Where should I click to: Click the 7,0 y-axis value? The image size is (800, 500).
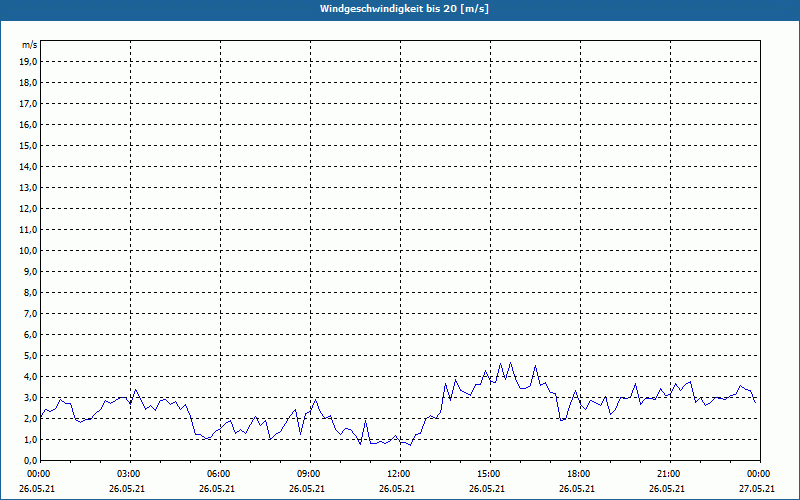[x=31, y=313]
